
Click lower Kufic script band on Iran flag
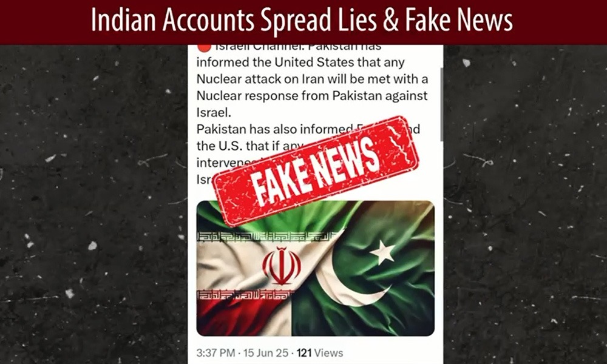(244, 296)
